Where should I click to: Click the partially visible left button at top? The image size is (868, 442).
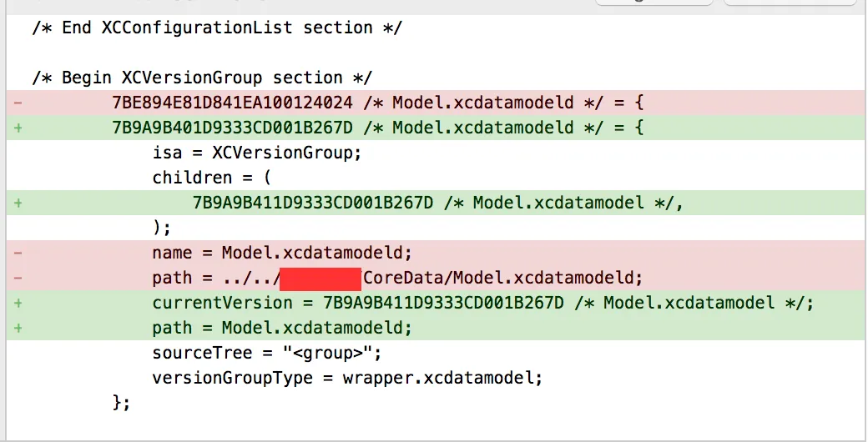click(655, 3)
